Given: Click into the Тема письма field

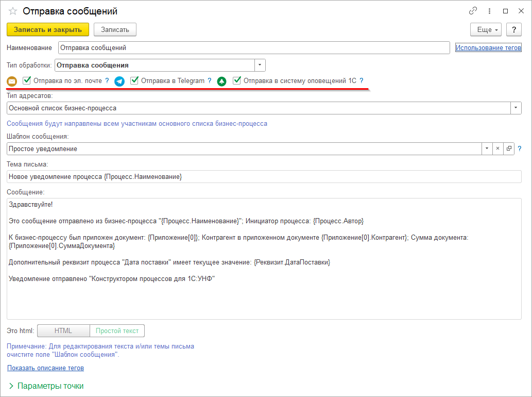Looking at the screenshot, I should [x=264, y=177].
